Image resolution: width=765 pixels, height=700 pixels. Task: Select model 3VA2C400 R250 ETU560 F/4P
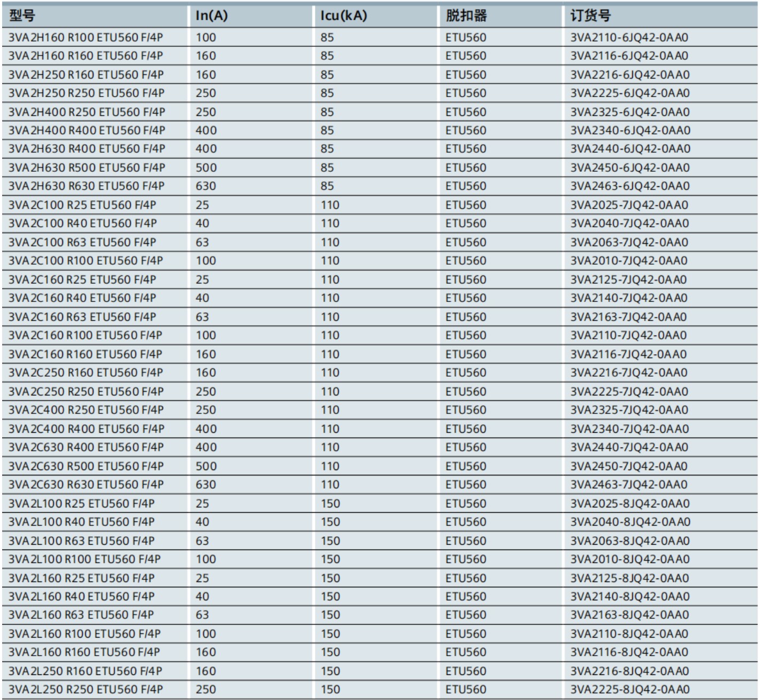click(x=86, y=410)
